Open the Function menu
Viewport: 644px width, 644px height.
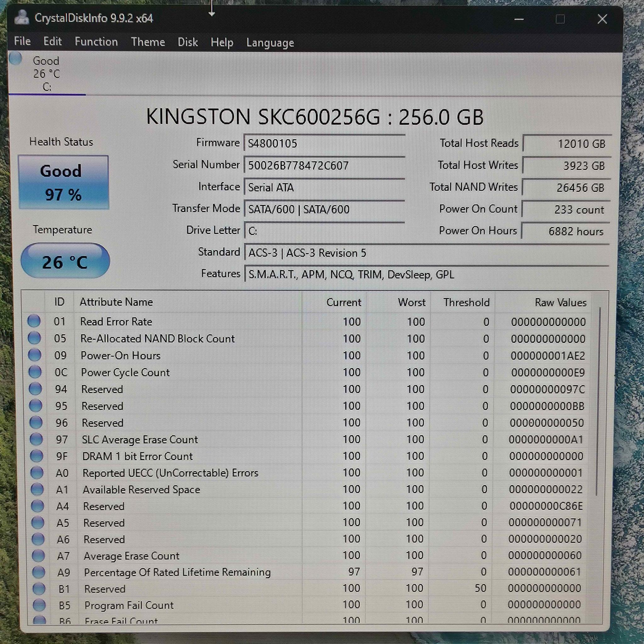pos(96,42)
